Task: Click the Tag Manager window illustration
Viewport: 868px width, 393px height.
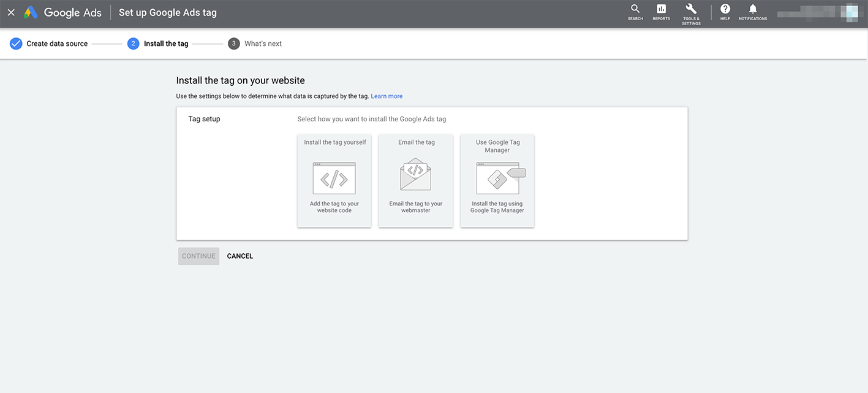Action: (500, 178)
